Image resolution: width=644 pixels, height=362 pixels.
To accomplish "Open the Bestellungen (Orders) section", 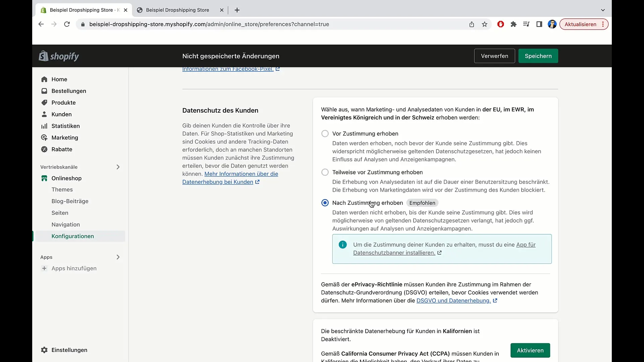I will point(68,90).
